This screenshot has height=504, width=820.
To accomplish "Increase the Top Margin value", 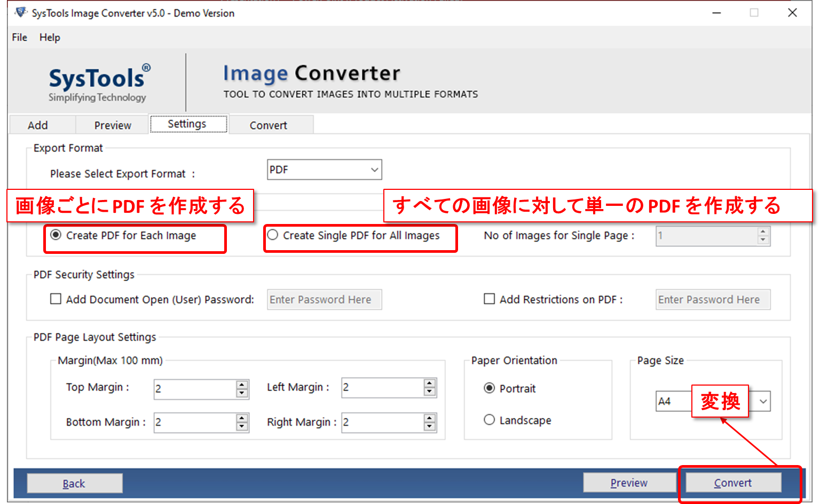I will click(x=243, y=384).
